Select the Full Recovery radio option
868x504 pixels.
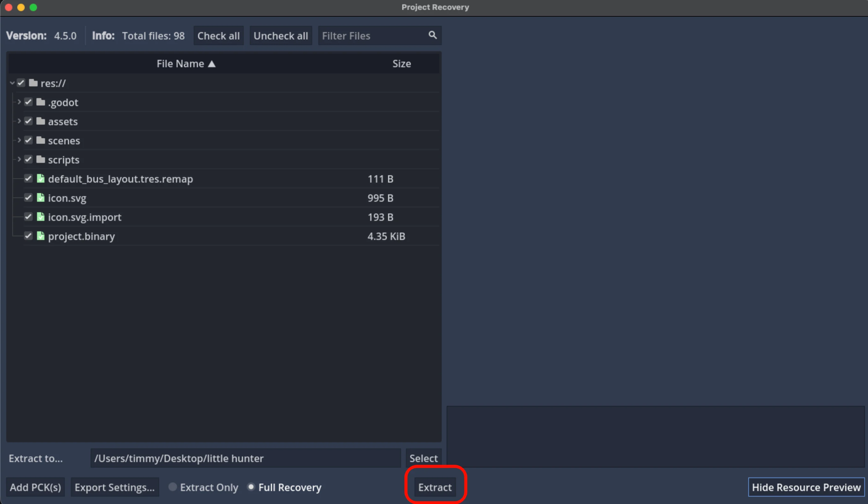click(x=251, y=487)
